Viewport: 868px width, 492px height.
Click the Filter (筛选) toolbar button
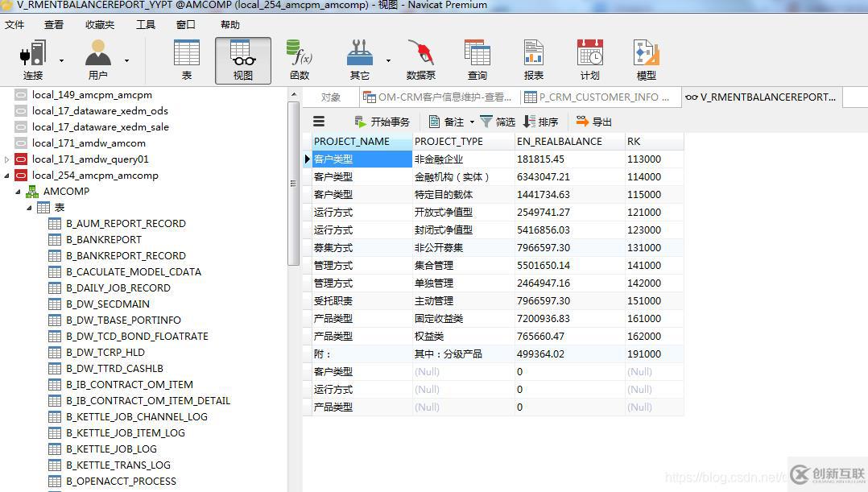pos(498,122)
